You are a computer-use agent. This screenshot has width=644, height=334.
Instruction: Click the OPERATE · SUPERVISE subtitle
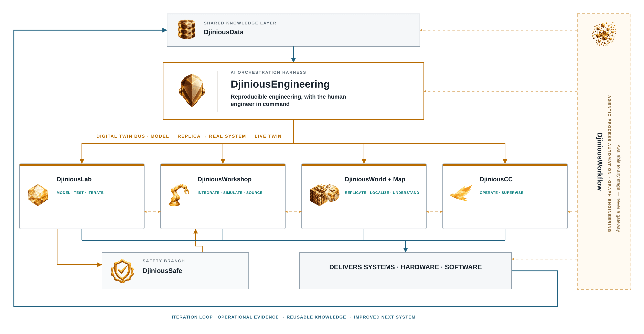click(x=501, y=193)
